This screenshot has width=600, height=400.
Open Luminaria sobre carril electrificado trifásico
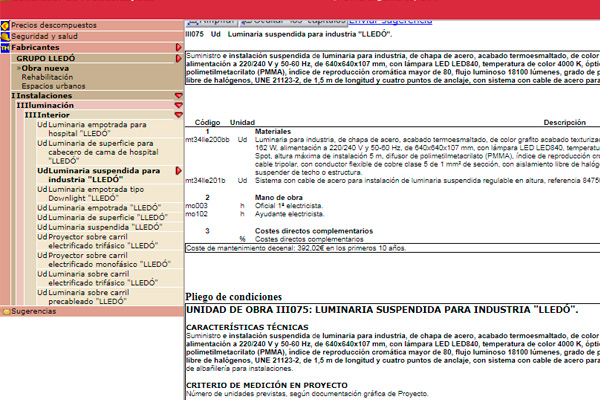coord(103,278)
